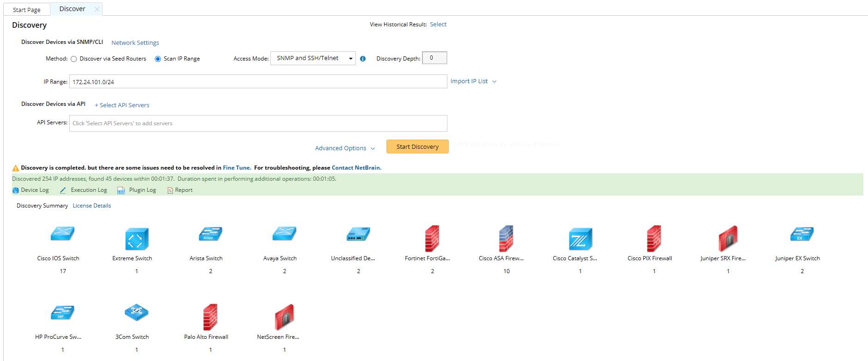Click the Cisco PIX Firewall label
The image size is (868, 361).
(650, 258)
